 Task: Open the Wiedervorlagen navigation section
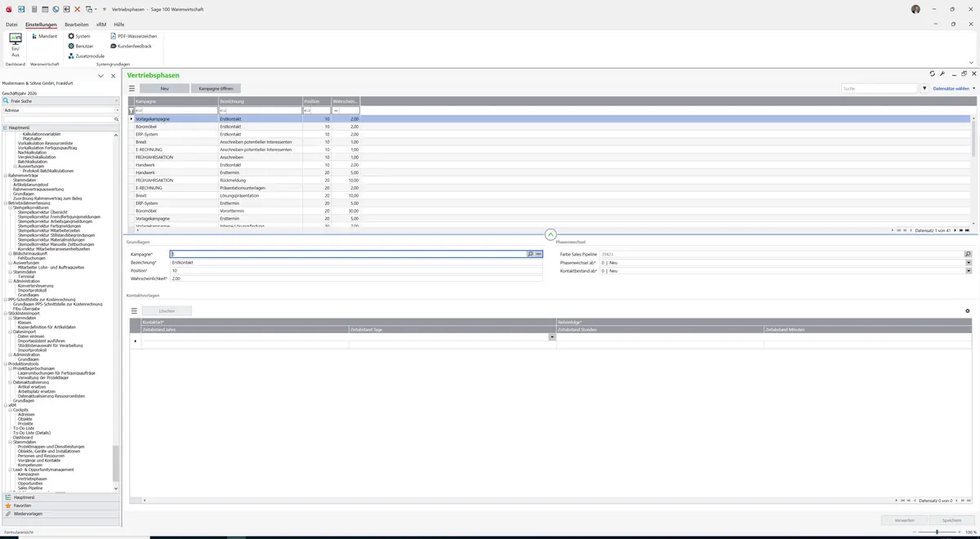[60, 514]
